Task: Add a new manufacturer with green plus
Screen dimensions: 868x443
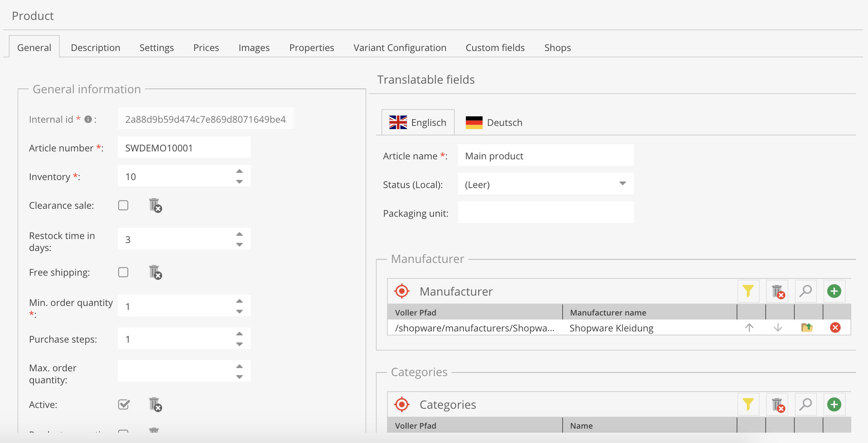Action: pos(834,291)
